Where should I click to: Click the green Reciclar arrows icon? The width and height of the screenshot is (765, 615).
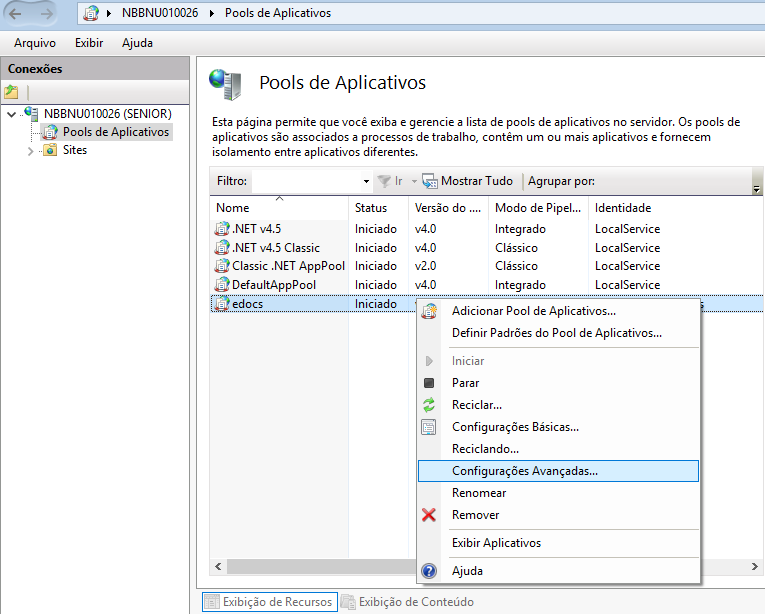click(429, 405)
